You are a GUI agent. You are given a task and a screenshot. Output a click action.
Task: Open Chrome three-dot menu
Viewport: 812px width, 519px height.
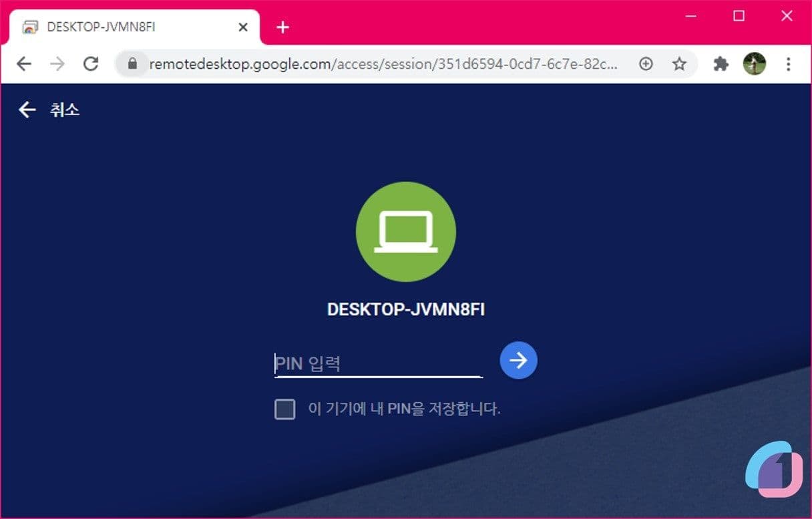point(789,63)
